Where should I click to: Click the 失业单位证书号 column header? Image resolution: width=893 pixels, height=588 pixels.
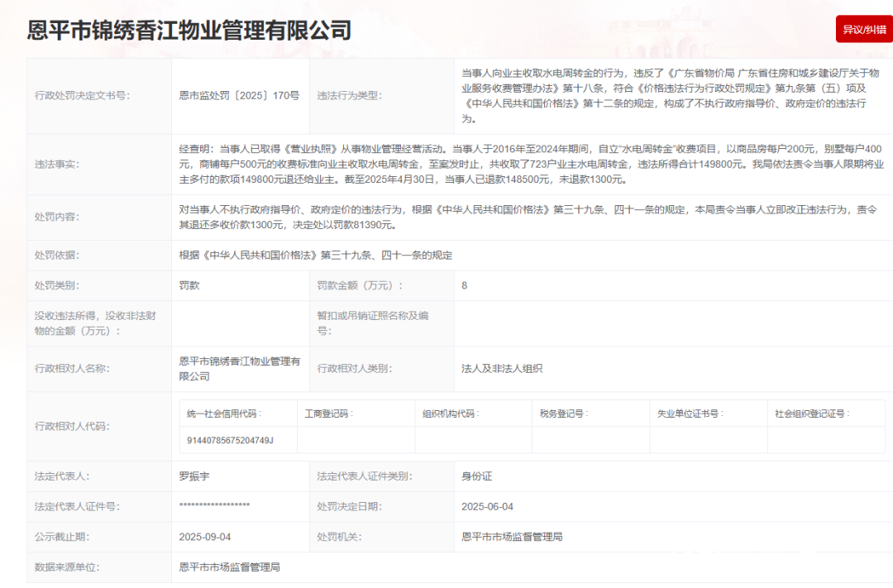coord(690,414)
